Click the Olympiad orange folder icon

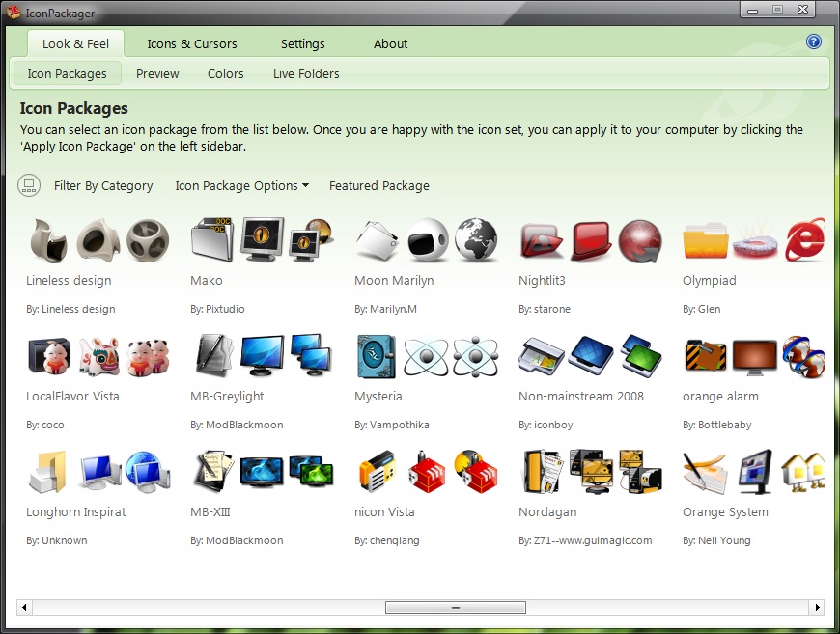pyautogui.click(x=705, y=241)
